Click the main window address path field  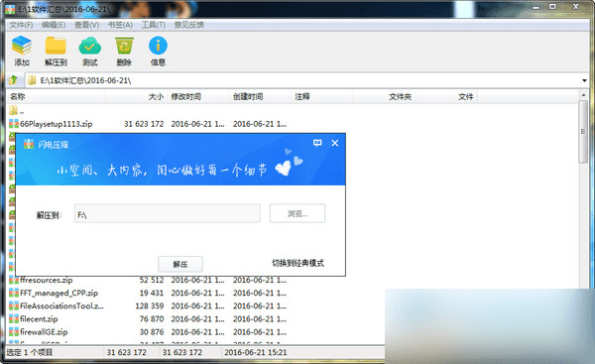[x=302, y=80]
